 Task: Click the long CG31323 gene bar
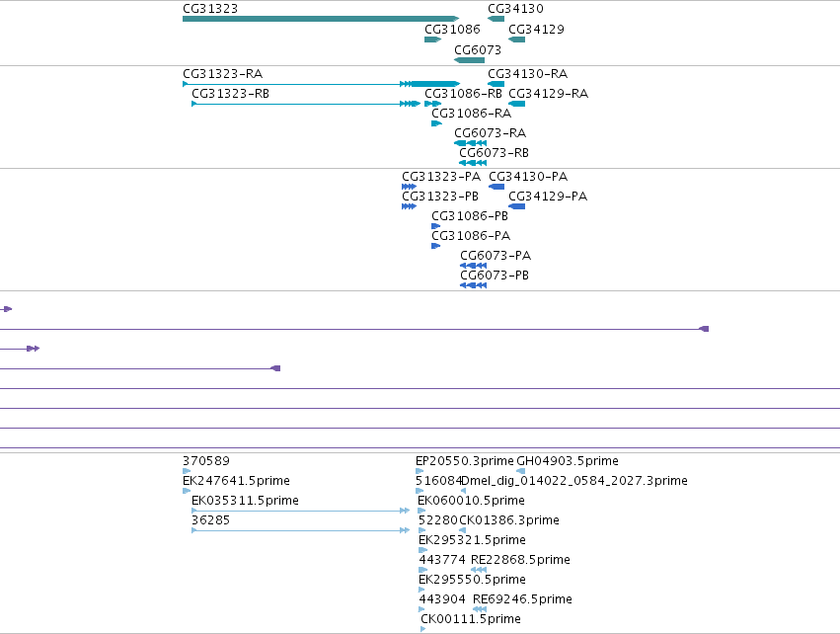point(321,19)
